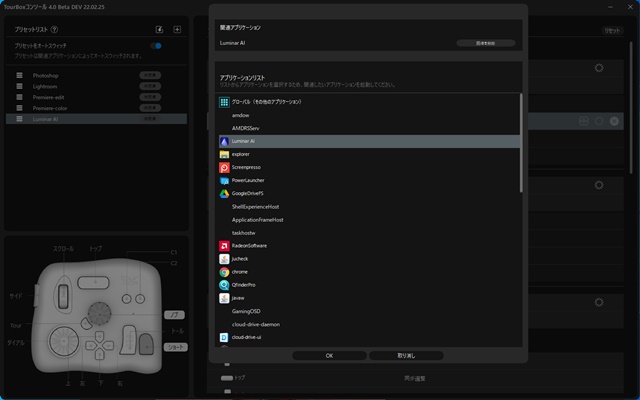Open the preset list help question mark
Screen dimensions: 640x400
tap(54, 29)
